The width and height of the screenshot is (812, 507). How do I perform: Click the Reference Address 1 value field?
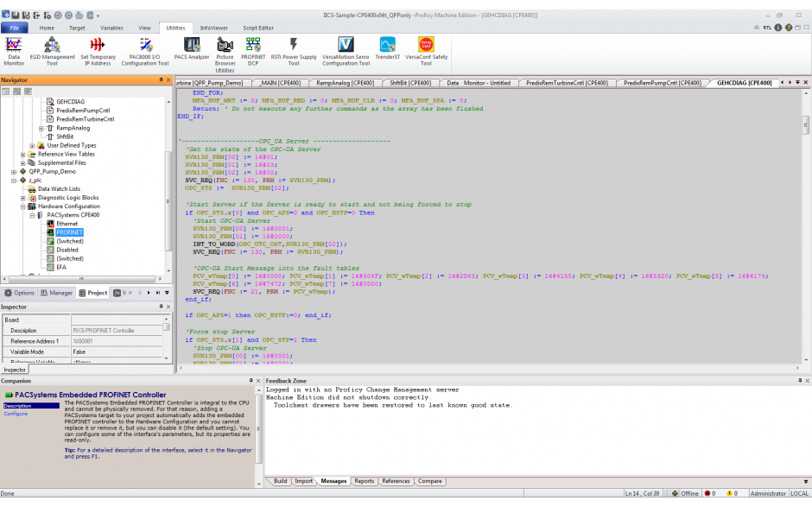(117, 341)
